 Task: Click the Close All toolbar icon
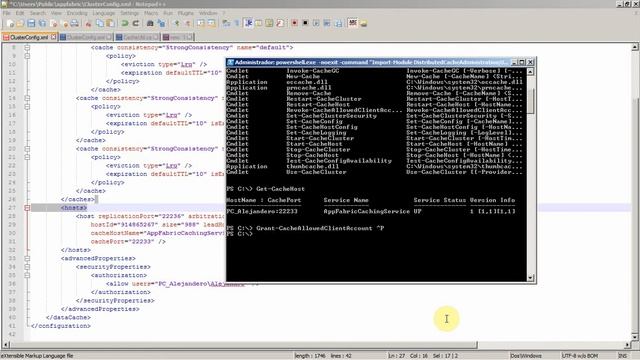point(64,23)
